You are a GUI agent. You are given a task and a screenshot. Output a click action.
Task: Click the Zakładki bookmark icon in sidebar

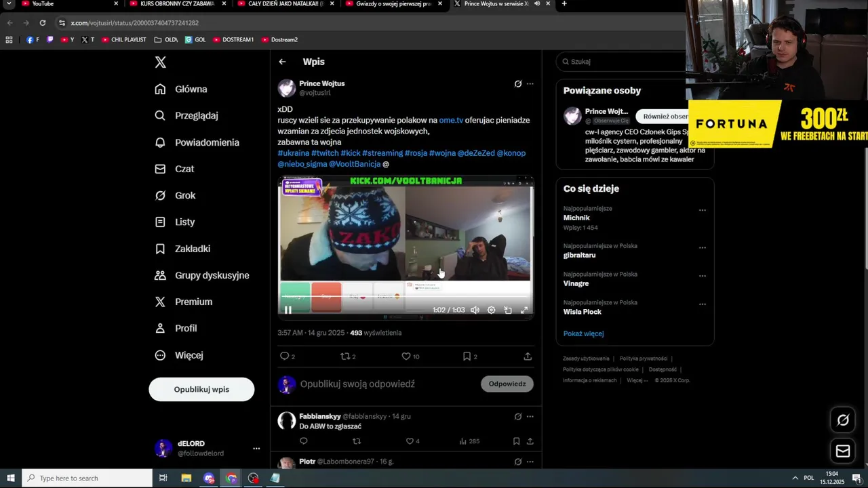pyautogui.click(x=160, y=249)
